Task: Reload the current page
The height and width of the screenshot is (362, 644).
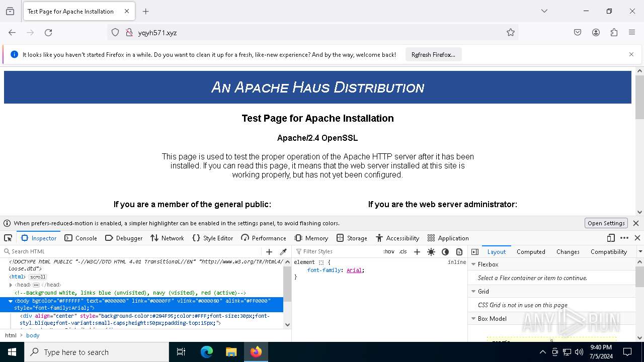Action: [x=48, y=32]
